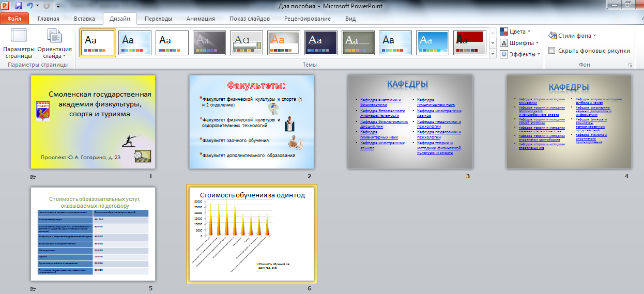This screenshot has height=294, width=644.
Task: Apply the third plain white theme
Action: pos(172,42)
